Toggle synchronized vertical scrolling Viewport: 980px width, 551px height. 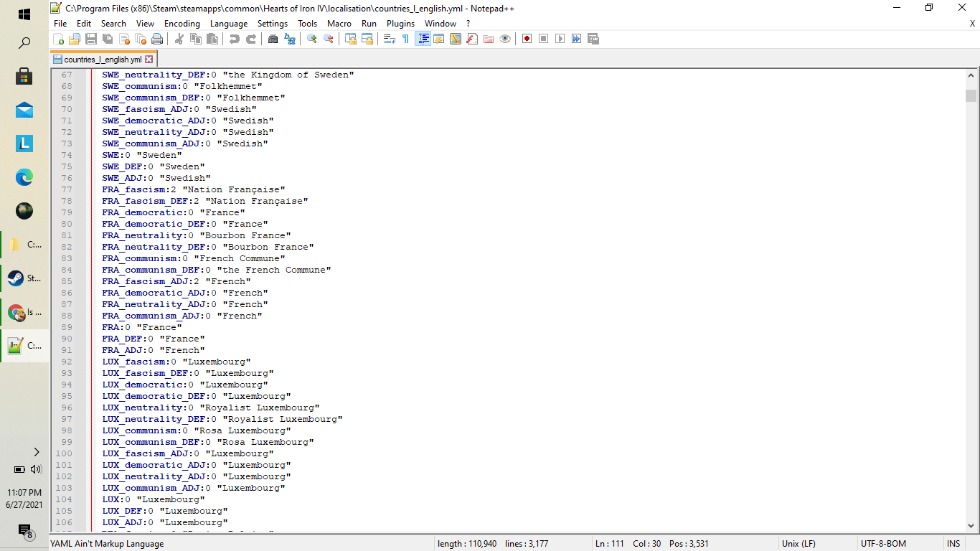click(351, 39)
